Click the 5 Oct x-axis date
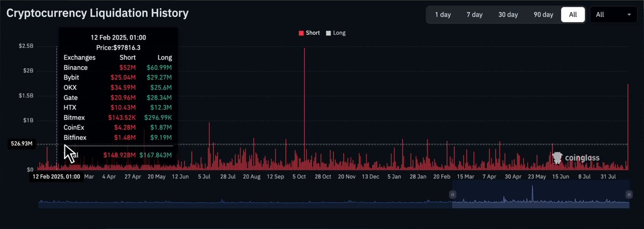 [x=299, y=176]
